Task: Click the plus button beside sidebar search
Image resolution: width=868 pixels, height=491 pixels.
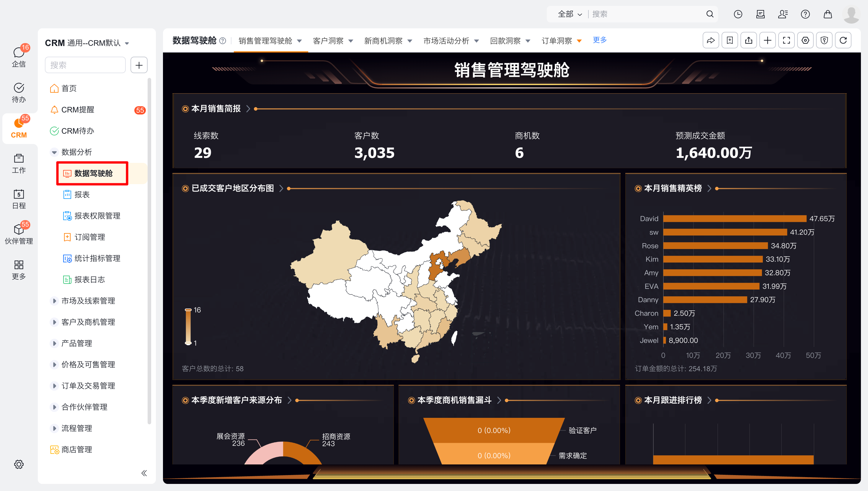Action: (x=139, y=65)
